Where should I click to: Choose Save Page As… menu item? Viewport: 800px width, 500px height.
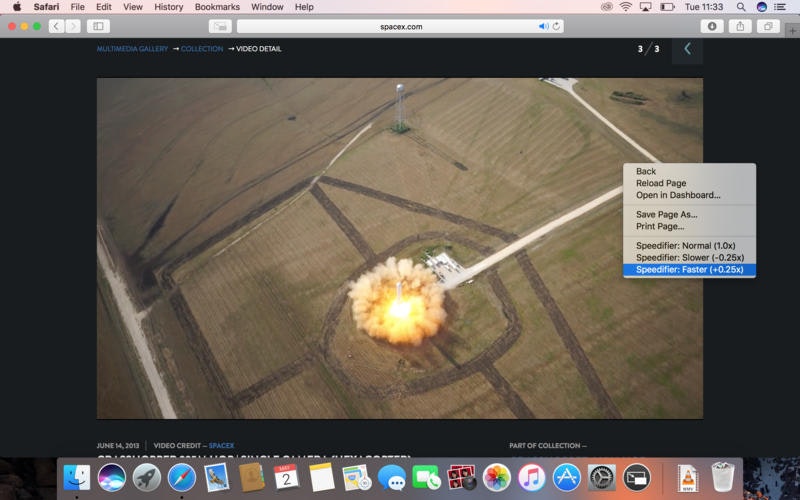coord(689,214)
